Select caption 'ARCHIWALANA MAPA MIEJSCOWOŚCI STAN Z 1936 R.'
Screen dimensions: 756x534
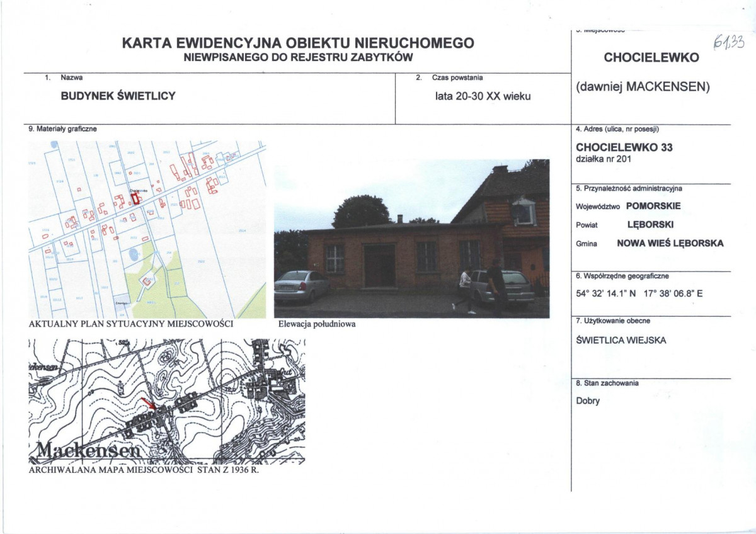click(x=144, y=469)
